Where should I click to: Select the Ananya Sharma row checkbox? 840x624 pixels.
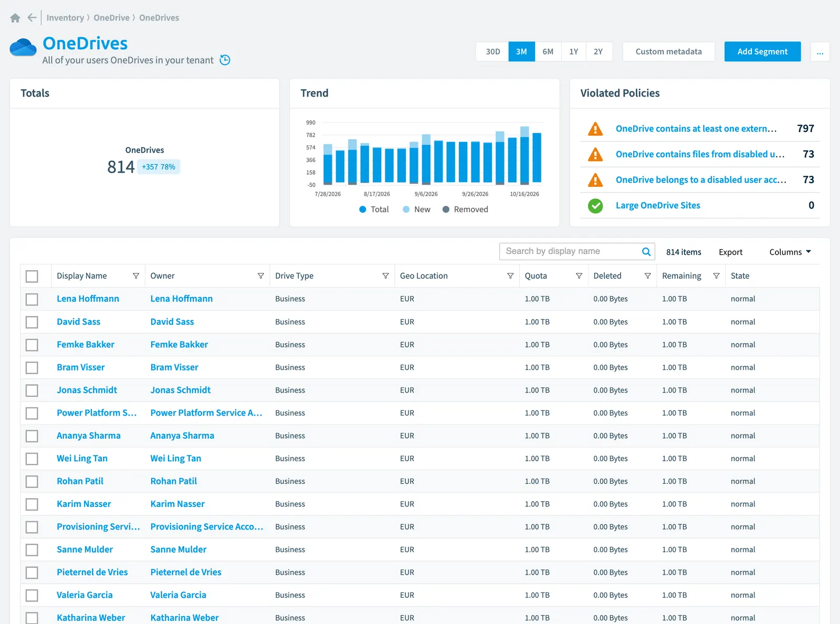pos(32,436)
